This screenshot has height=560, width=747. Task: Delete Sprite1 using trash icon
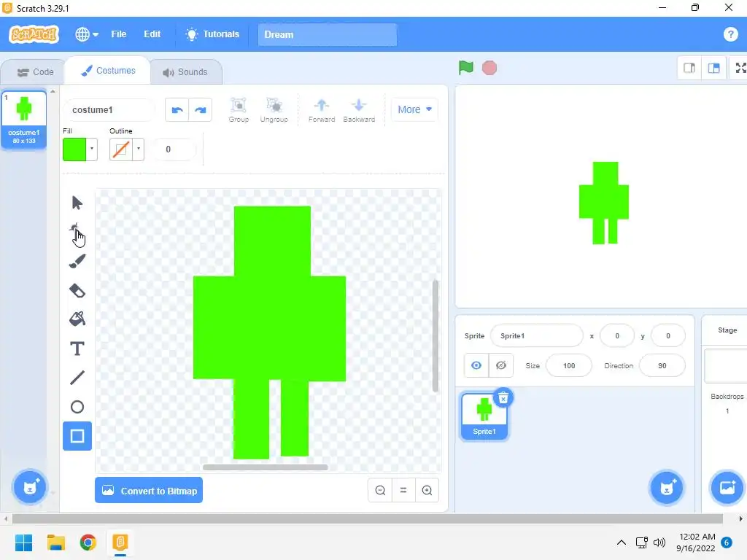click(x=503, y=398)
